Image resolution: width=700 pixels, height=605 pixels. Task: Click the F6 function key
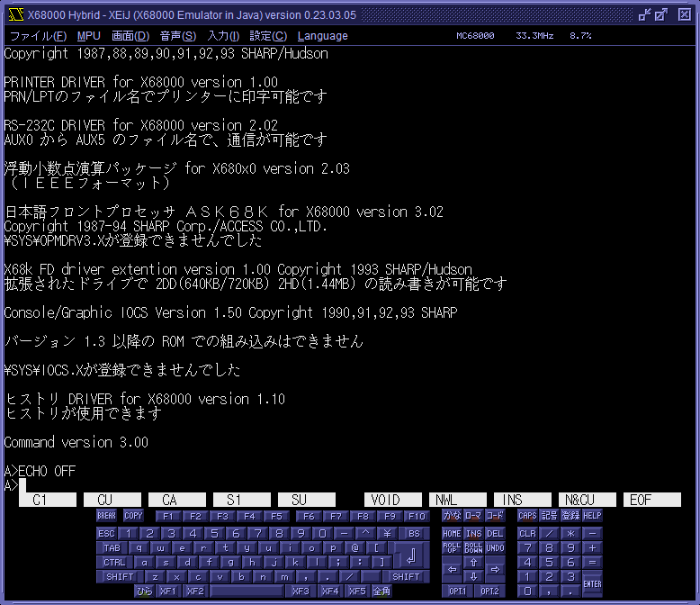point(309,517)
